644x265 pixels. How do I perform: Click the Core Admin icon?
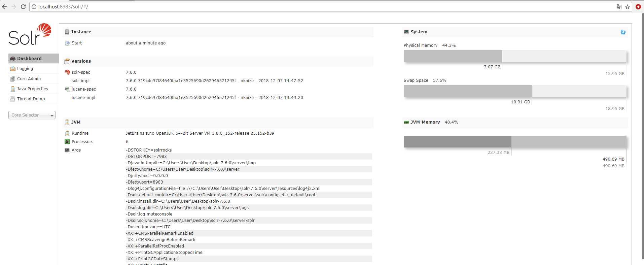pyautogui.click(x=13, y=79)
